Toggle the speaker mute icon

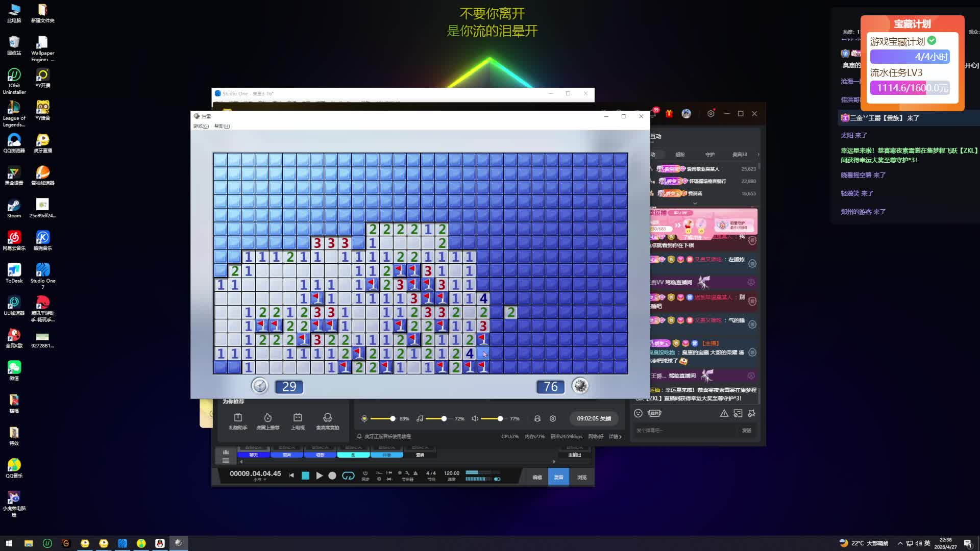[475, 418]
